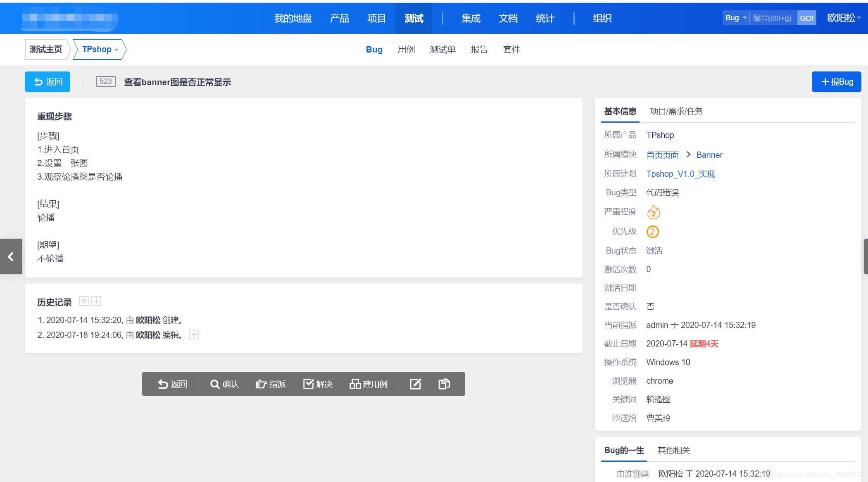The width and height of the screenshot is (868, 482).
Task: Click the blue 返回 button at top left
Action: click(x=48, y=82)
